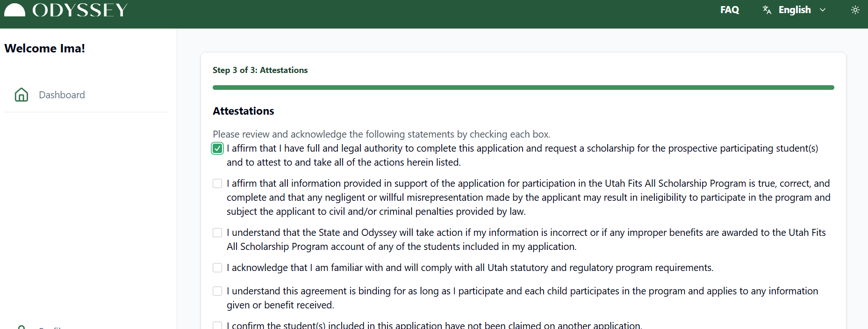The image size is (868, 329).
Task: Click the translate language icon
Action: pos(767,10)
